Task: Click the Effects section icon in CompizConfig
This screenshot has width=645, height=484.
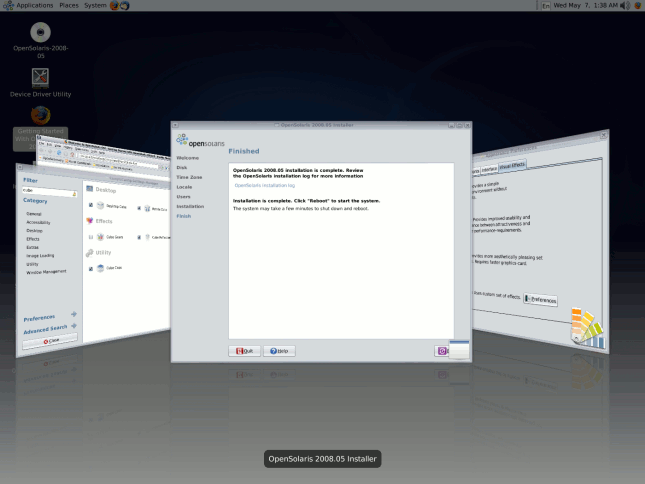Action: click(90, 221)
